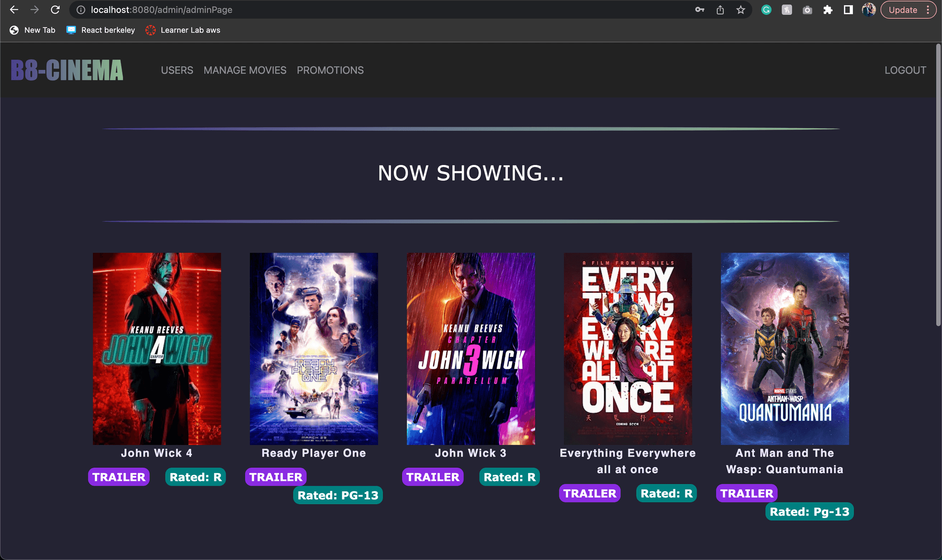Click the Rated: Pg-13 badge for Ant Man
The height and width of the screenshot is (560, 942).
pos(810,512)
